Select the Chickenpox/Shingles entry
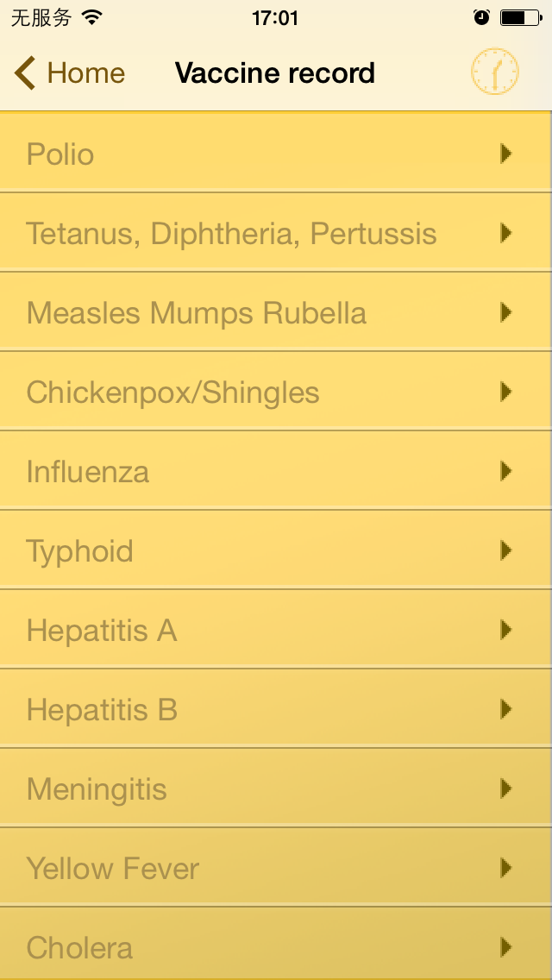Viewport: 552px width, 980px height. tap(276, 392)
